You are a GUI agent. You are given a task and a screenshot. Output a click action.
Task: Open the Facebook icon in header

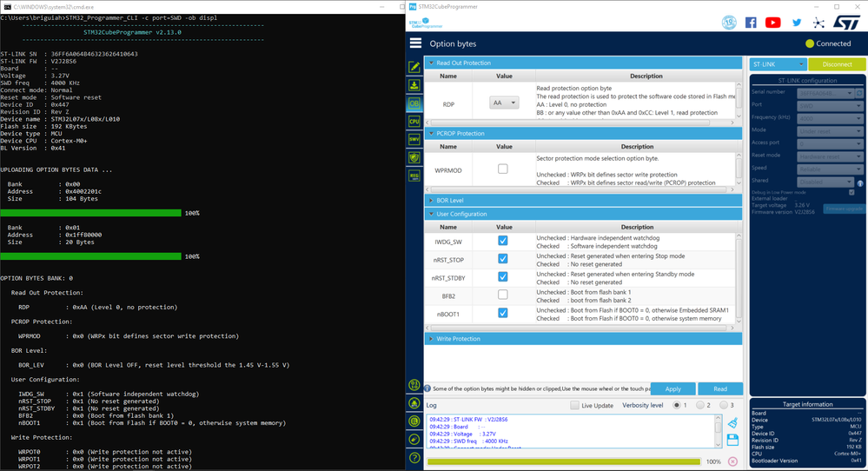point(751,23)
